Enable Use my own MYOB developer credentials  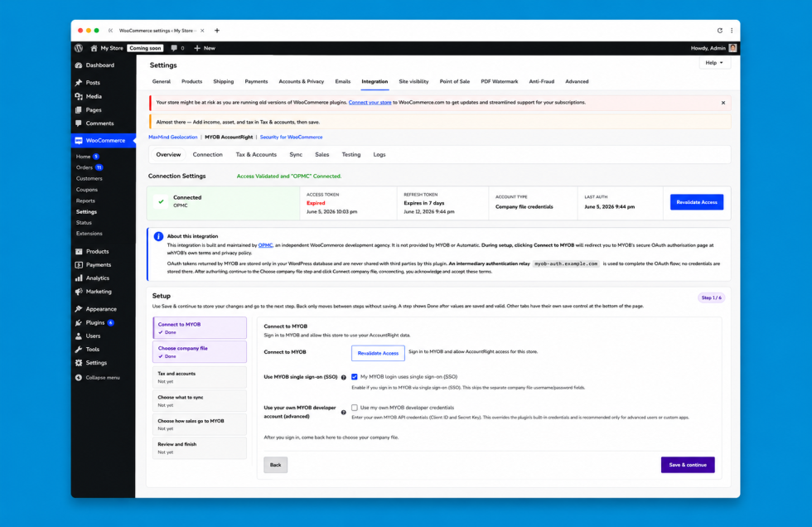pyautogui.click(x=355, y=408)
